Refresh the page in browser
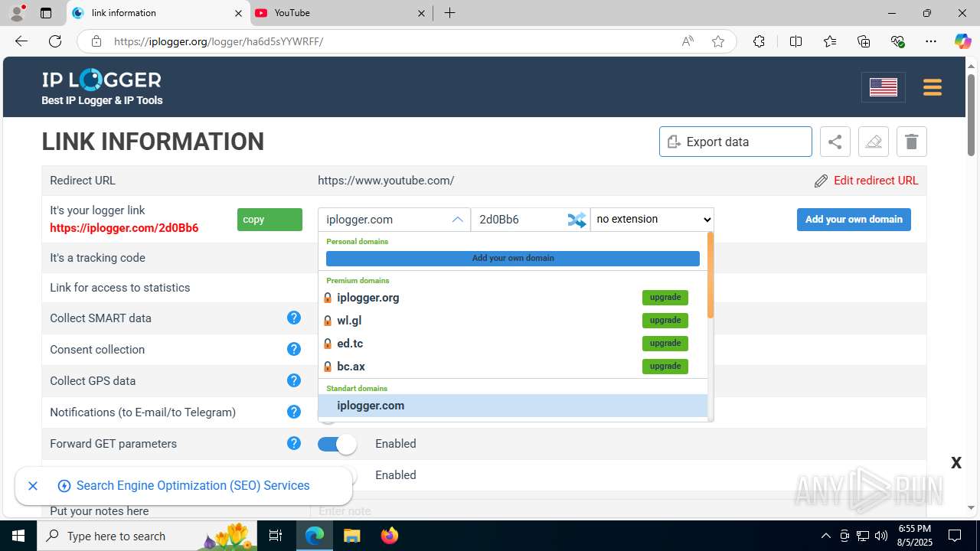 (55, 41)
